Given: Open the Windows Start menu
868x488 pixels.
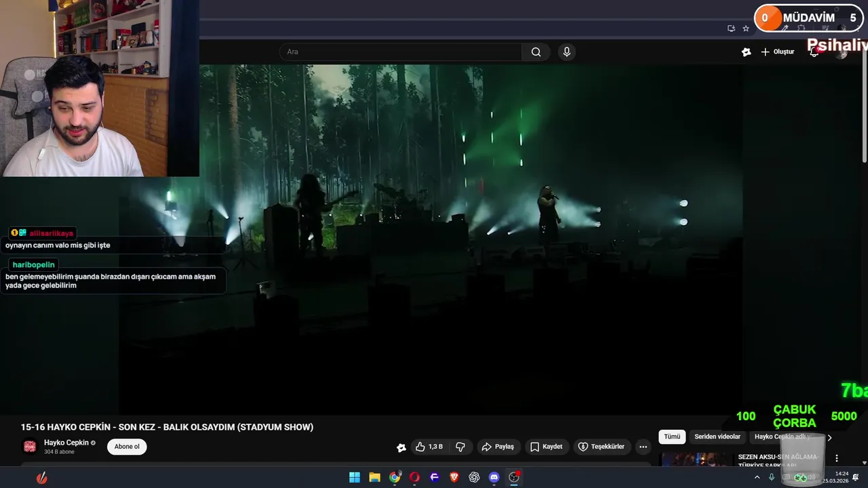Looking at the screenshot, I should (355, 477).
